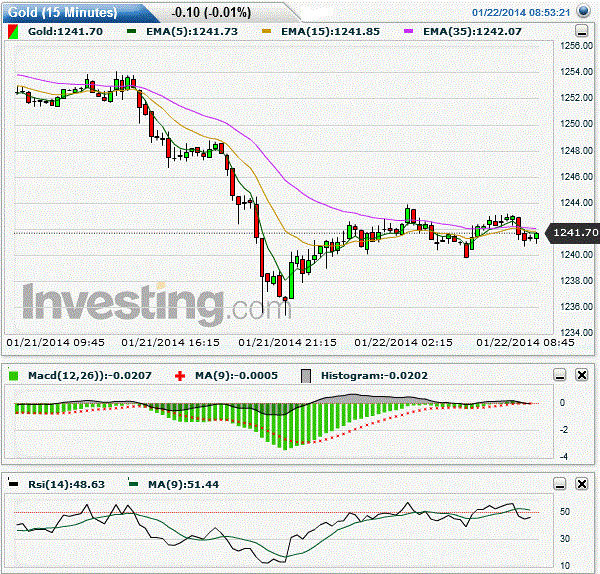Viewport: 600px width, 574px height.
Task: Click the 10 label on RSI axis
Action: pos(565,565)
